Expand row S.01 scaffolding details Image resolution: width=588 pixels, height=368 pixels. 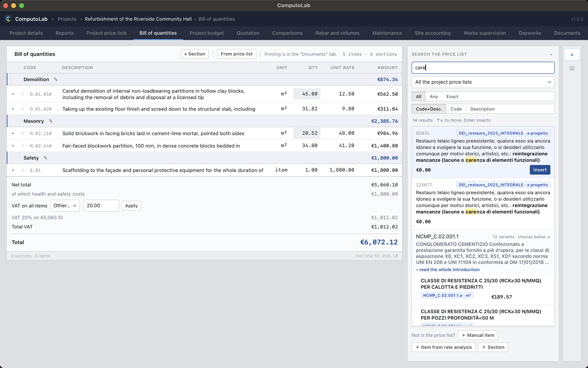(x=13, y=170)
